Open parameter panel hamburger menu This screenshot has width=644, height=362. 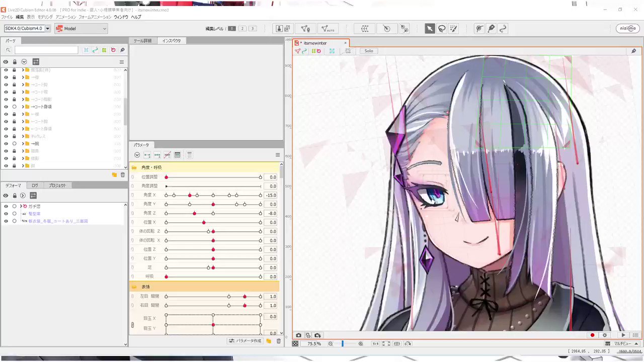[x=277, y=155]
